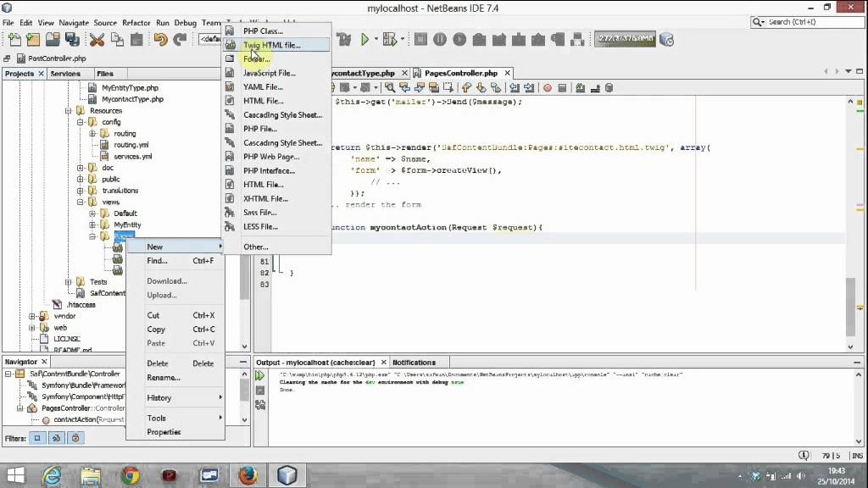Switch to the Notifications tab
The height and width of the screenshot is (488, 868).
point(414,363)
